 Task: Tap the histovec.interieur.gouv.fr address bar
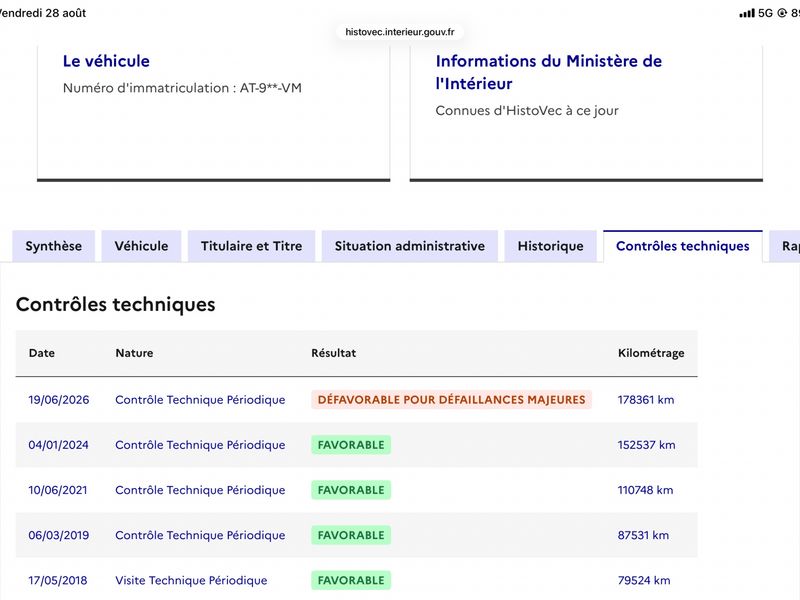tap(399, 32)
